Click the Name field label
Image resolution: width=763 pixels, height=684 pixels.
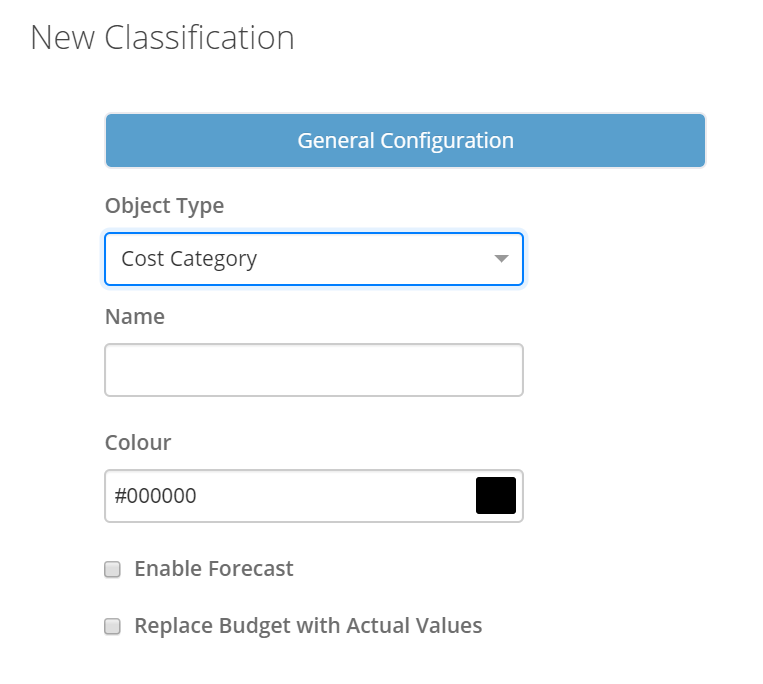point(134,317)
